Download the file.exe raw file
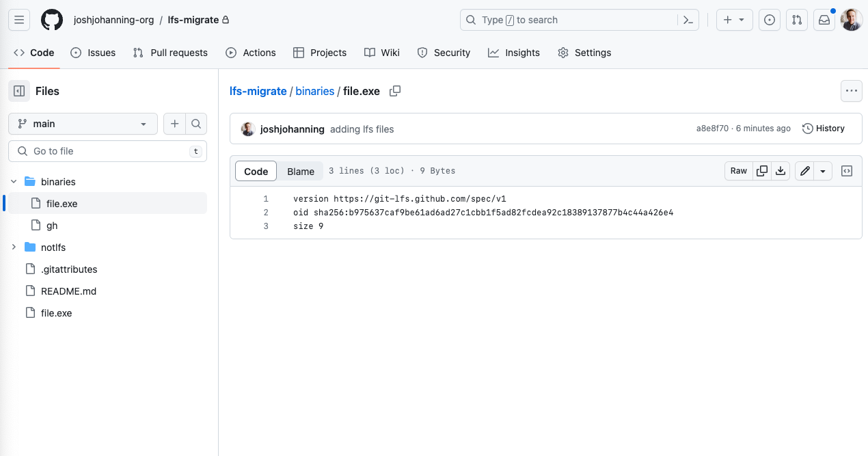The image size is (868, 456). [781, 171]
